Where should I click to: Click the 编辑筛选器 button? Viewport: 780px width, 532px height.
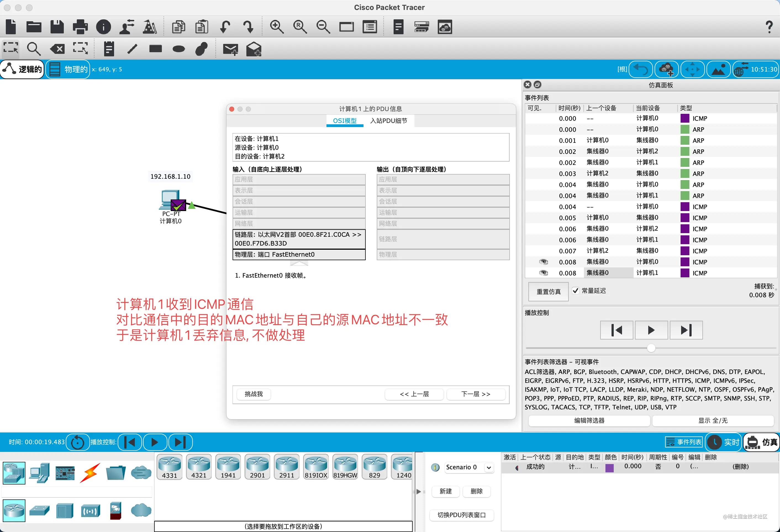(x=589, y=421)
